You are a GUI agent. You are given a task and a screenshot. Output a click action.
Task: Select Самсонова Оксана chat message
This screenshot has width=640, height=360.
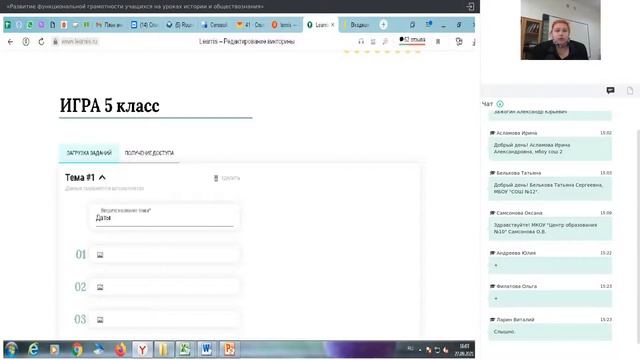coord(550,229)
